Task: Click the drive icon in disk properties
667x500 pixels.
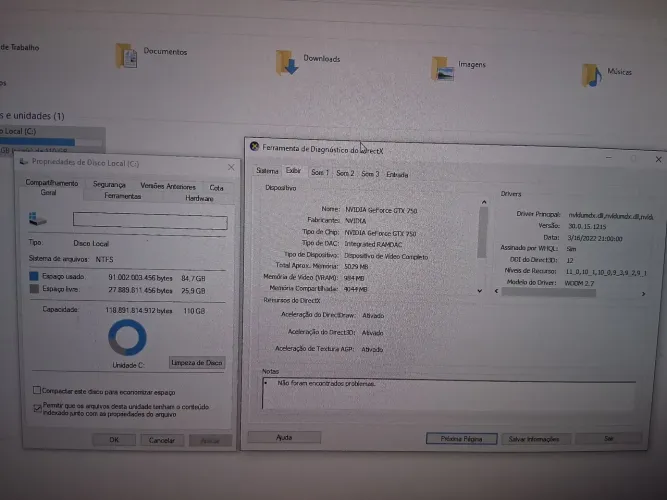Action: 37,220
